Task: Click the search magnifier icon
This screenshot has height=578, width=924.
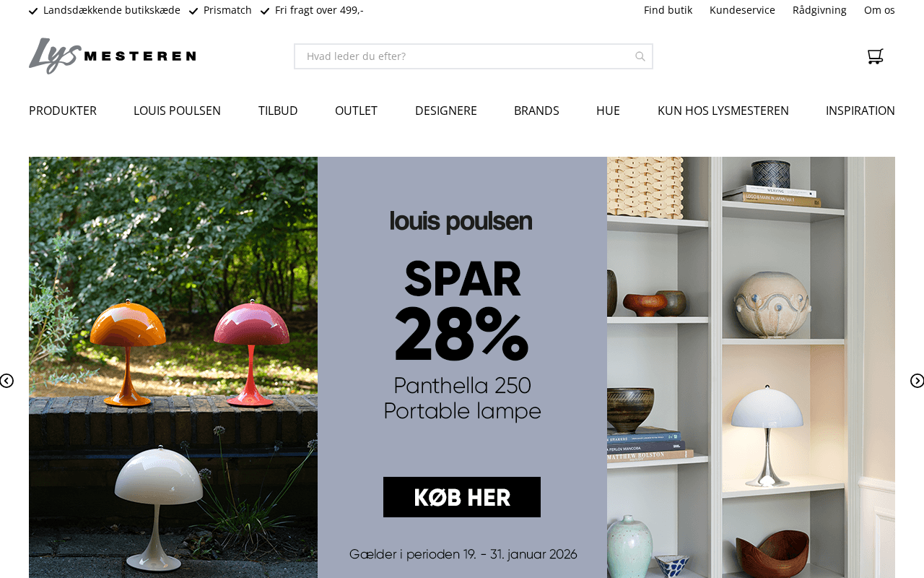Action: click(x=640, y=56)
